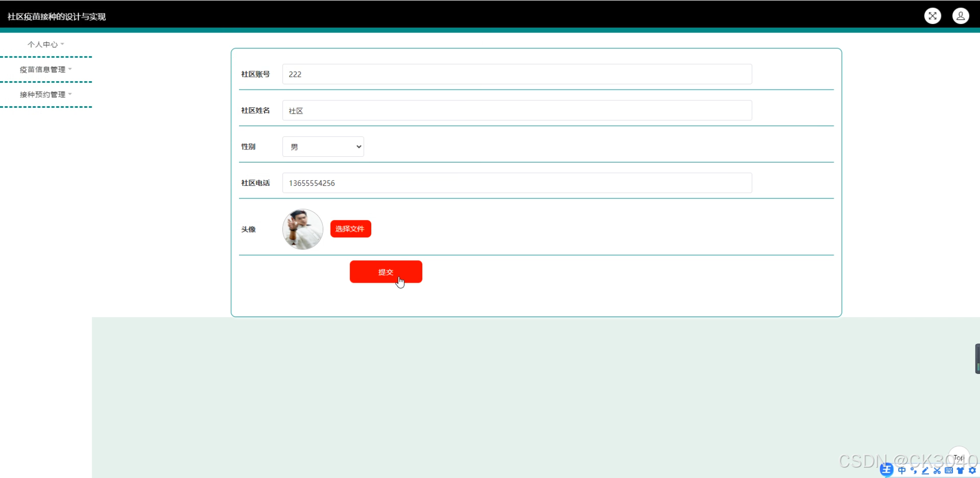Open the 性别 gender dropdown

pos(323,147)
